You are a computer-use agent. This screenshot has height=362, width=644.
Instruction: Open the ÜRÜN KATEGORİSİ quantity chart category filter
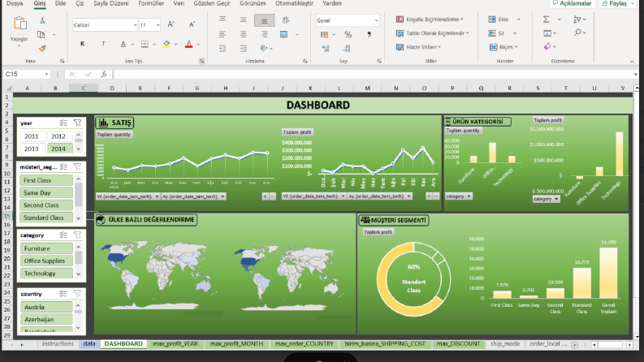click(459, 196)
